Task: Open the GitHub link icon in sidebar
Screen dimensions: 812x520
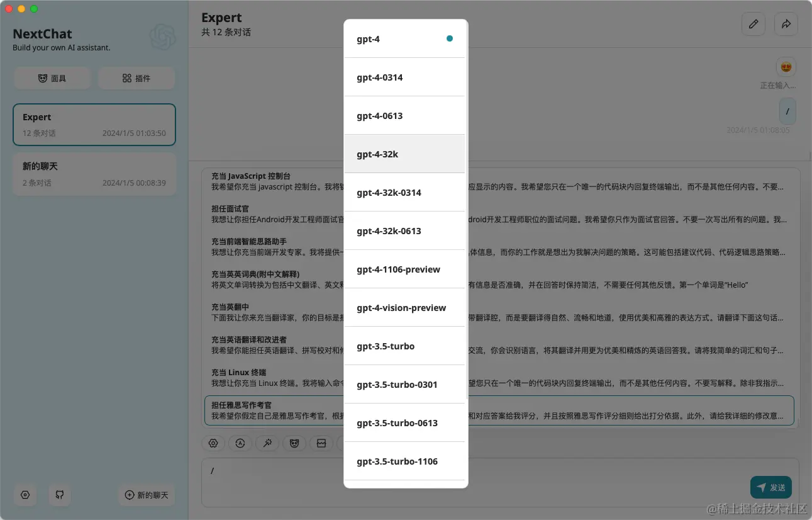Action: [x=60, y=495]
